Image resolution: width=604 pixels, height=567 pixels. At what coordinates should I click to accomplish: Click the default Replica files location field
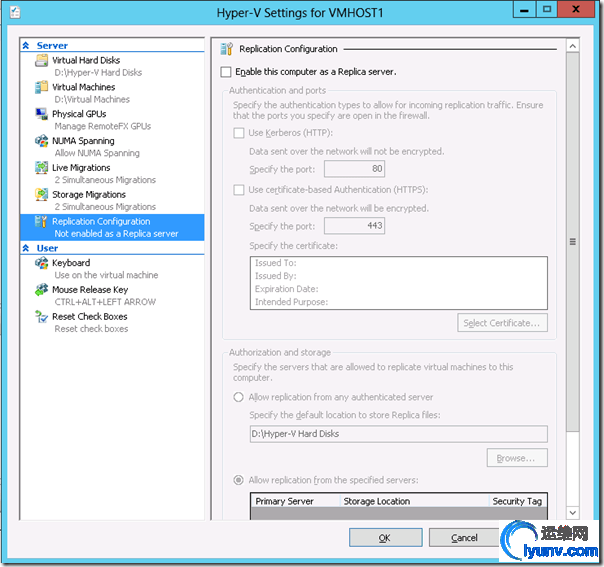tap(399, 434)
